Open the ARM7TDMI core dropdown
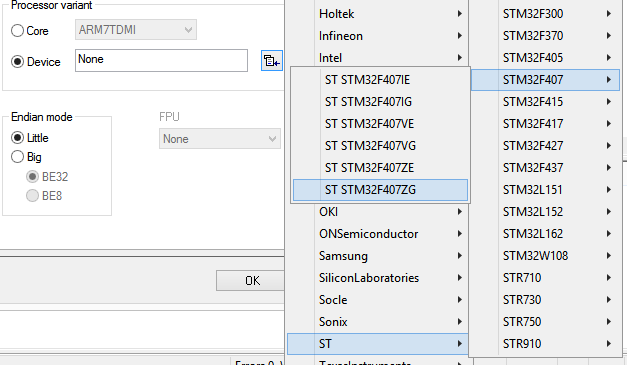 pyautogui.click(x=136, y=30)
